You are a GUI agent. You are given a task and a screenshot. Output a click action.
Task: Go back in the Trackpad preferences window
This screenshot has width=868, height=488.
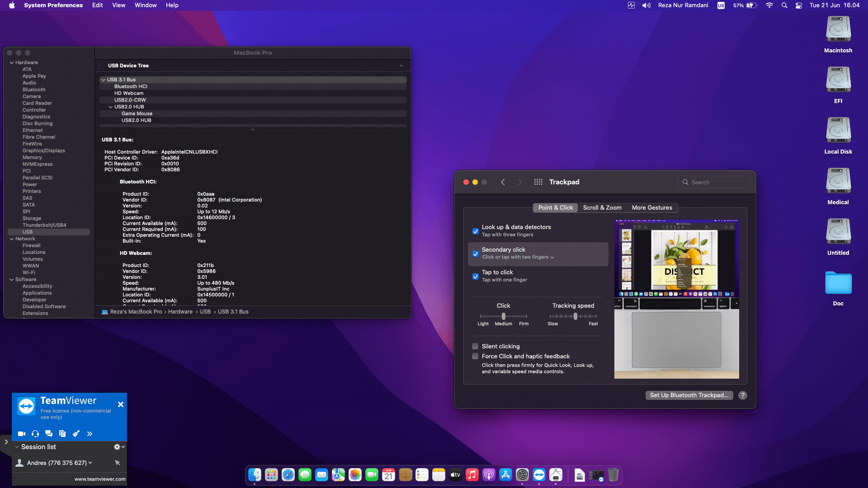point(503,182)
